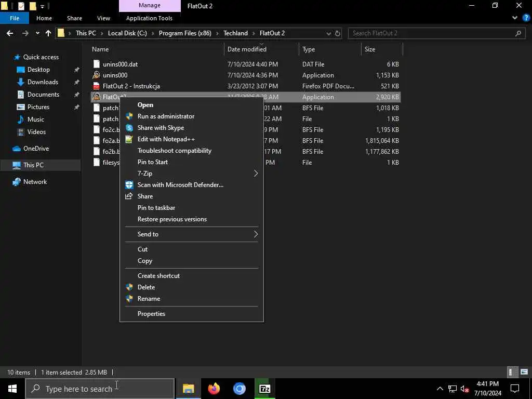This screenshot has width=532, height=399.
Task: Choose Delete from context menu
Action: coord(191,287)
